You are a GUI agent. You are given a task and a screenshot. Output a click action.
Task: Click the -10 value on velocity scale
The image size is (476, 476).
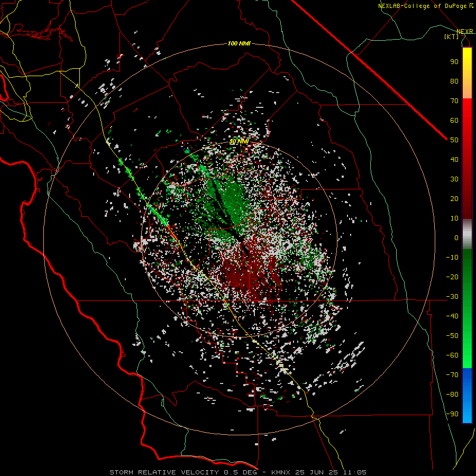[452, 258]
